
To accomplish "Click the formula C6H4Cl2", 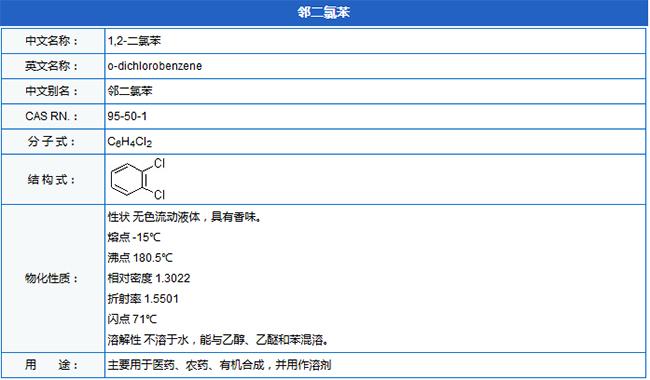I will 130,142.
